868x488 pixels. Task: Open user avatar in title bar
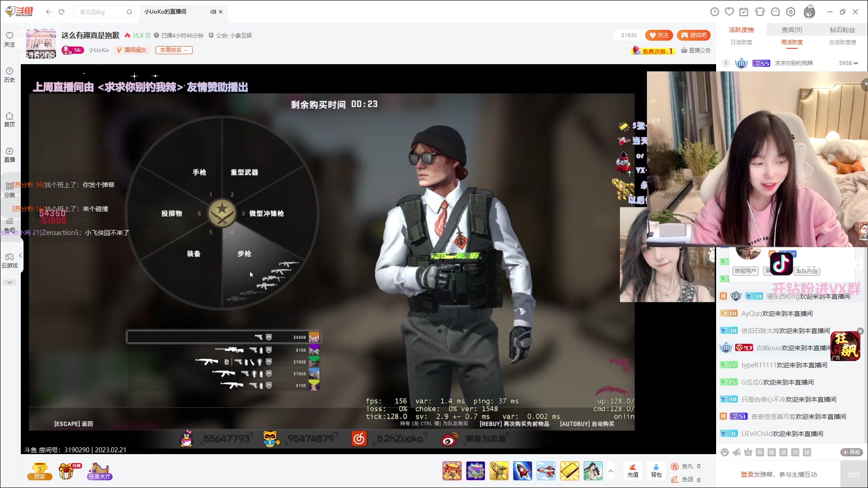tap(809, 12)
